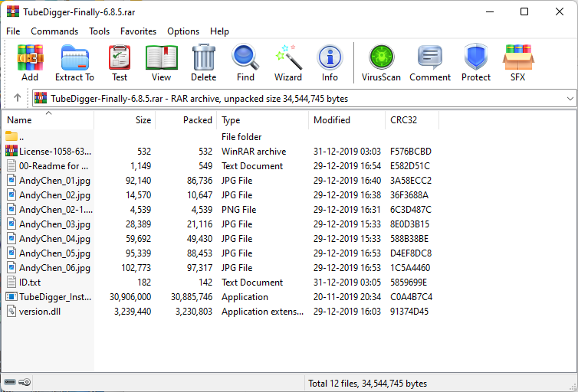Click the 'WinRAR archive' type cell
Screen dimensions: 578x392
(254, 152)
